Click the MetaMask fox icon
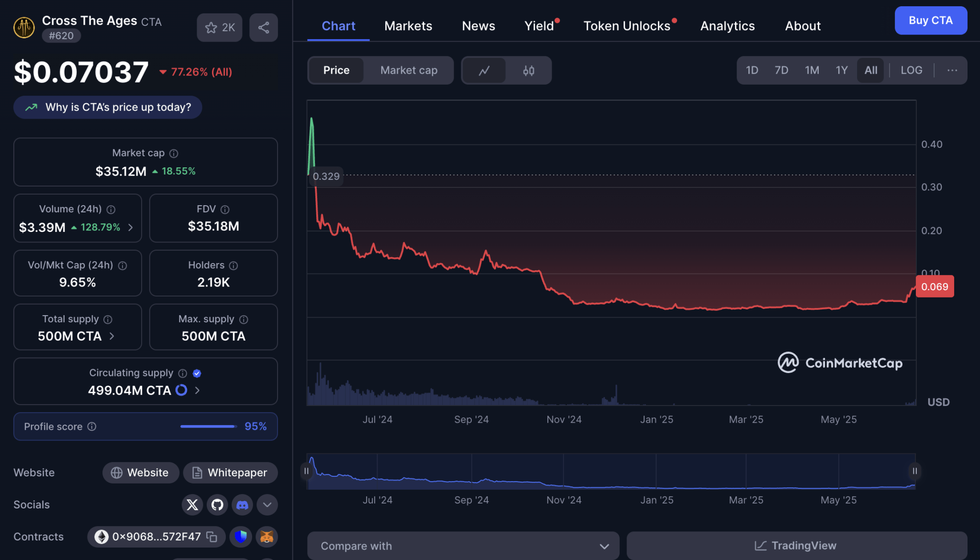The height and width of the screenshot is (560, 980). pyautogui.click(x=267, y=537)
